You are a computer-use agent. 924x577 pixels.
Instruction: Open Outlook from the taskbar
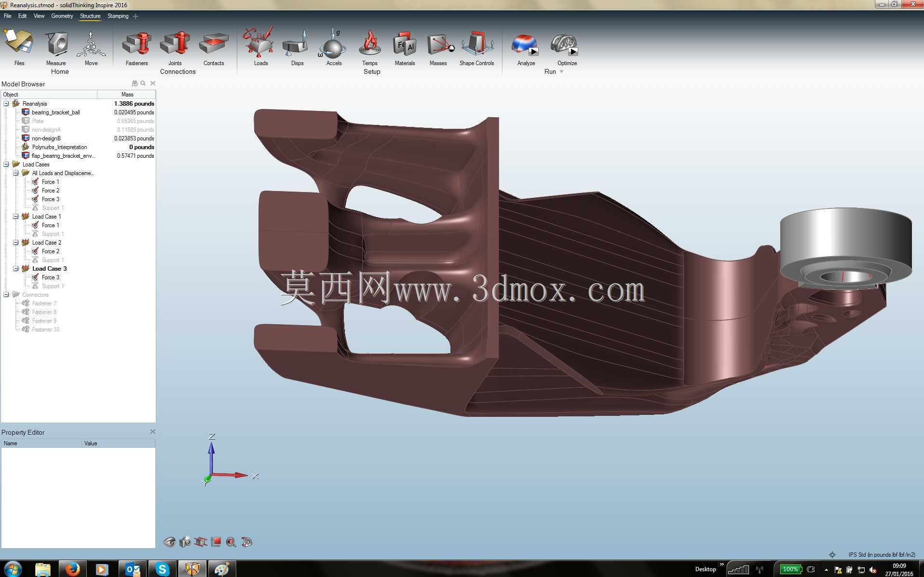coord(132,569)
